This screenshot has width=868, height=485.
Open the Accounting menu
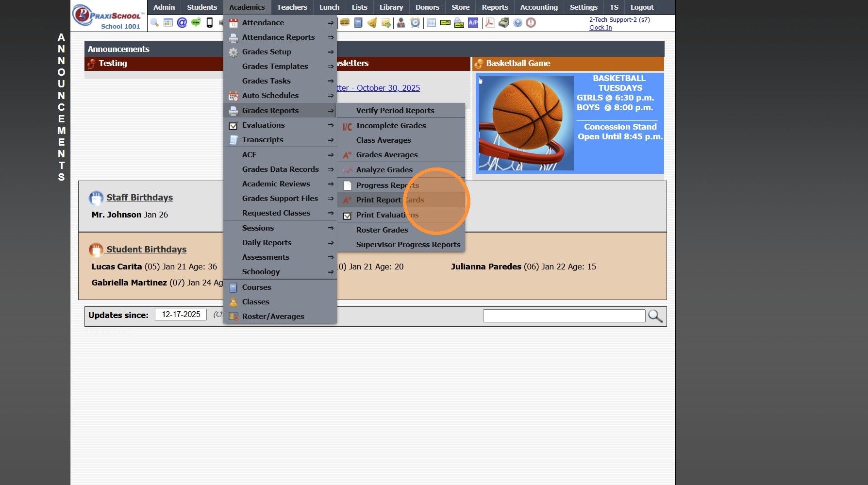pyautogui.click(x=539, y=7)
